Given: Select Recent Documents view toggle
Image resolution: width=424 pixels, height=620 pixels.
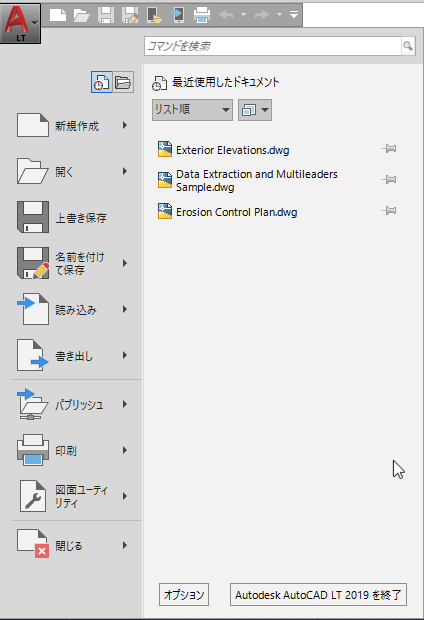Looking at the screenshot, I should click(102, 82).
